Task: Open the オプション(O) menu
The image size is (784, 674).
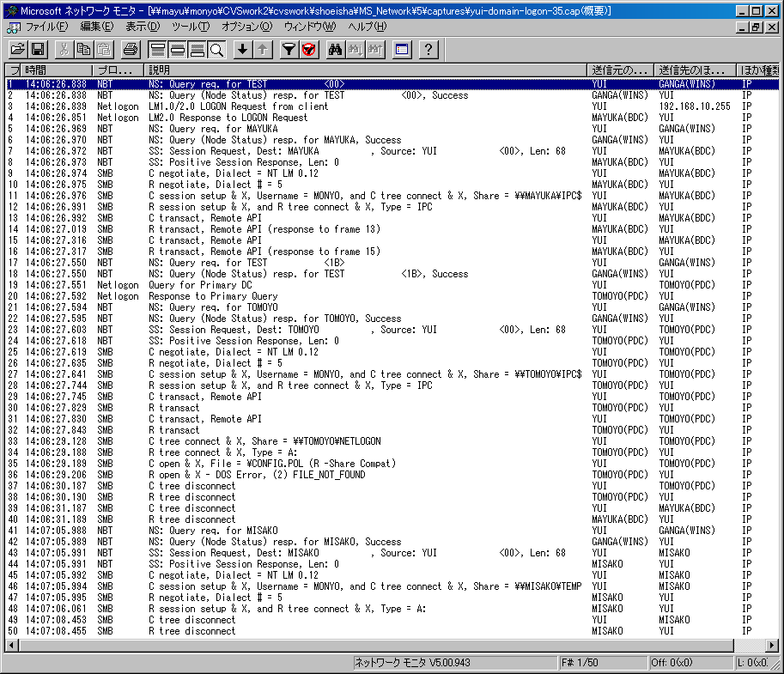Action: point(247,27)
